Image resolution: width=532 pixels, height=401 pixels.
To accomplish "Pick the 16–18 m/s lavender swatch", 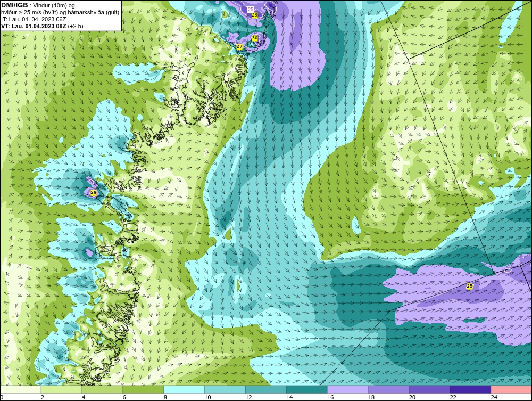I will (347, 389).
